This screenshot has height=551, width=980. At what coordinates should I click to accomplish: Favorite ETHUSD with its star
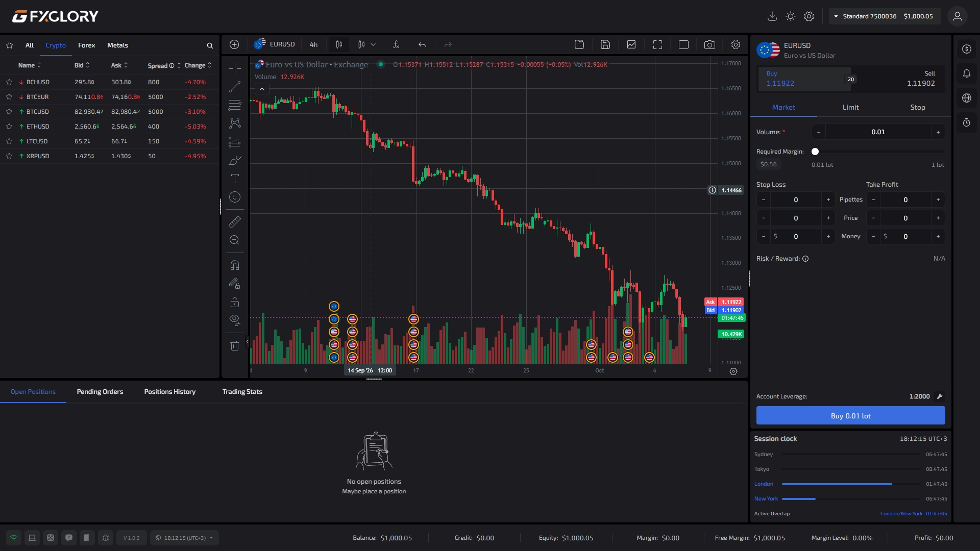(x=9, y=126)
